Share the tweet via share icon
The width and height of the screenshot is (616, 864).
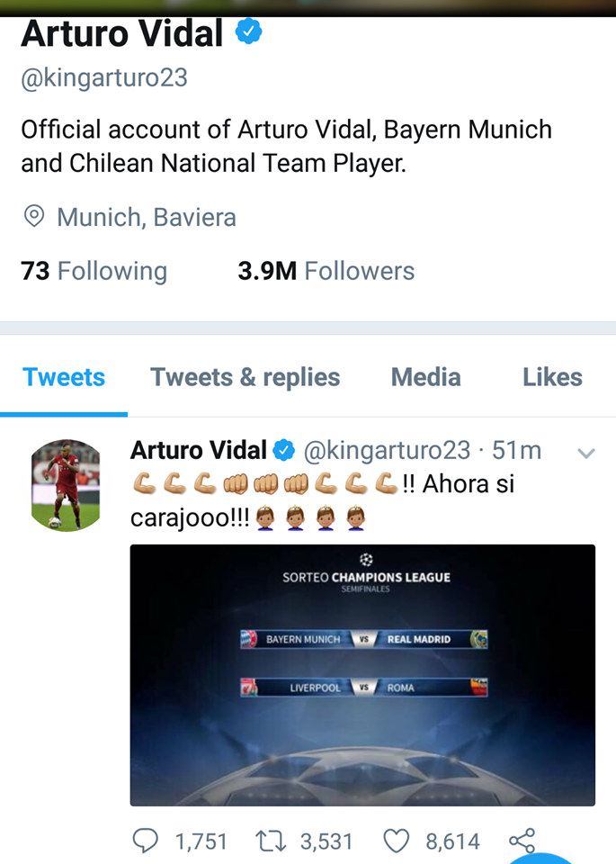tap(522, 841)
